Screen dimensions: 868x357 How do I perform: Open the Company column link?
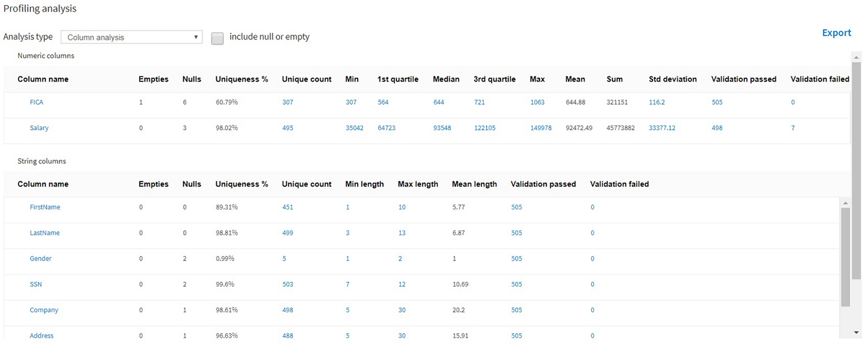click(44, 310)
